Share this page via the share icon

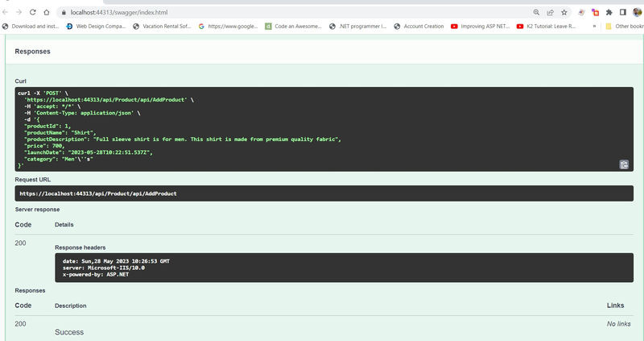(551, 12)
